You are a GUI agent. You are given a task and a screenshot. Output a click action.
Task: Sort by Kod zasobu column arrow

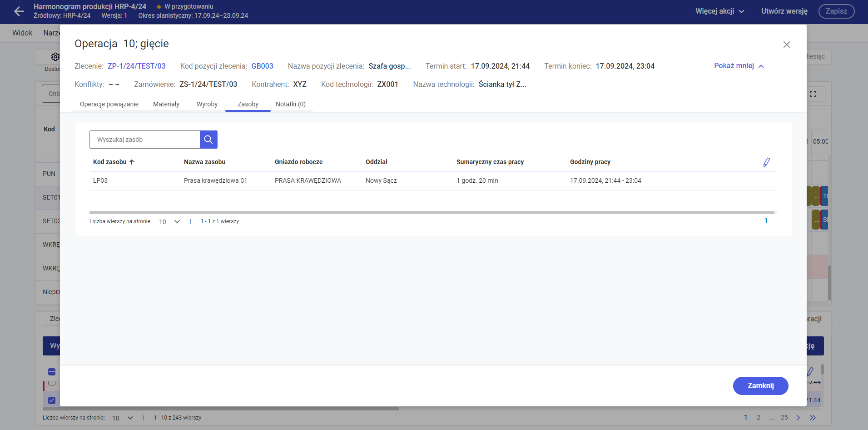(x=132, y=162)
